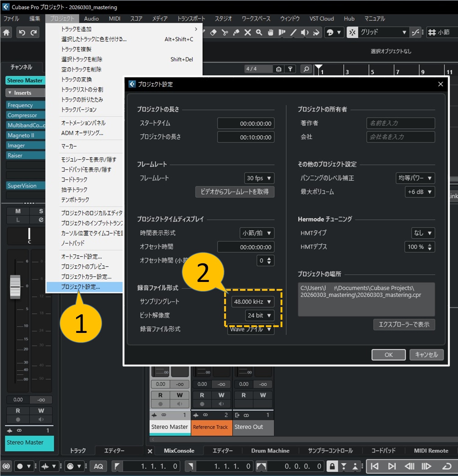The width and height of the screenshot is (458, 476).
Task: Switch to the Drum Machine tab
Action: [x=270, y=451]
